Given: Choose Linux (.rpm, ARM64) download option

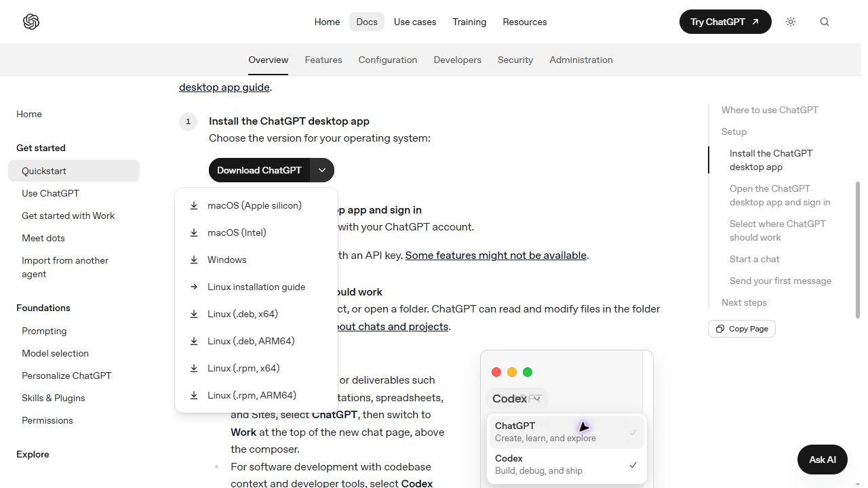Looking at the screenshot, I should 256,395.
